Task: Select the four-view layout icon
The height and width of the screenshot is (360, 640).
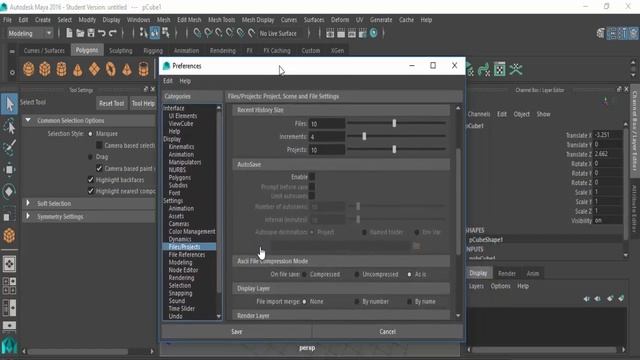Action: (9, 286)
